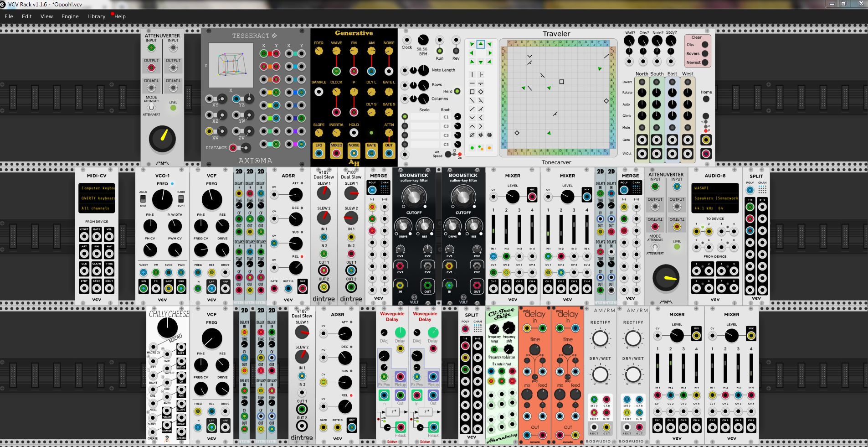Click the Root C1 field in Traveler
The height and width of the screenshot is (447, 868).
(x=446, y=117)
